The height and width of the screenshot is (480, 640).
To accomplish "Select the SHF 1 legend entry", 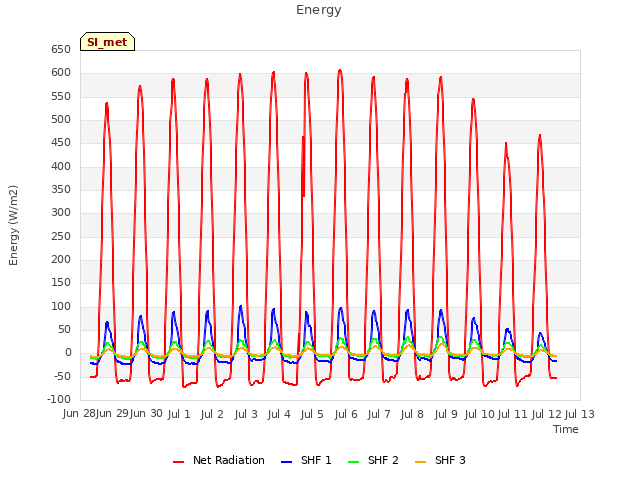I will point(306,460).
